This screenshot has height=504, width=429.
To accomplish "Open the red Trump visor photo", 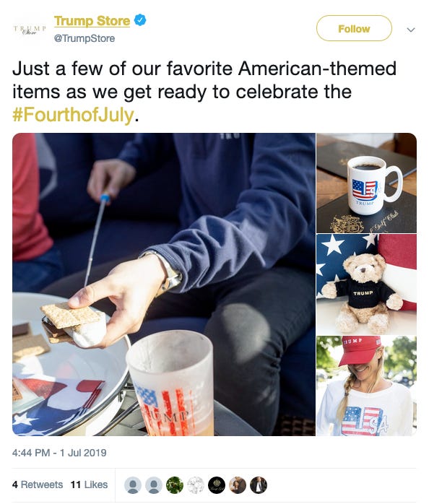I will [x=367, y=386].
